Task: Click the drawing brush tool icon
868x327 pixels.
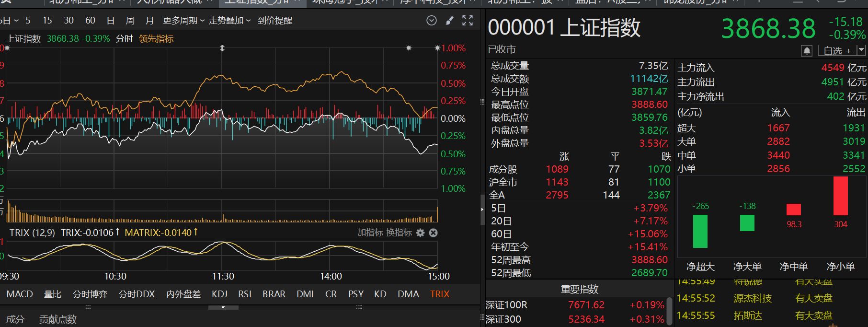Action: pyautogui.click(x=449, y=21)
